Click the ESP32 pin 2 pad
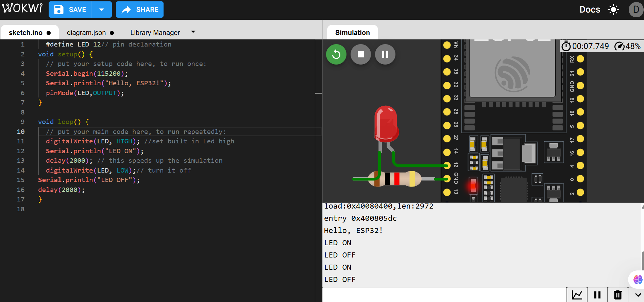This screenshot has width=644, height=302. pos(580,192)
